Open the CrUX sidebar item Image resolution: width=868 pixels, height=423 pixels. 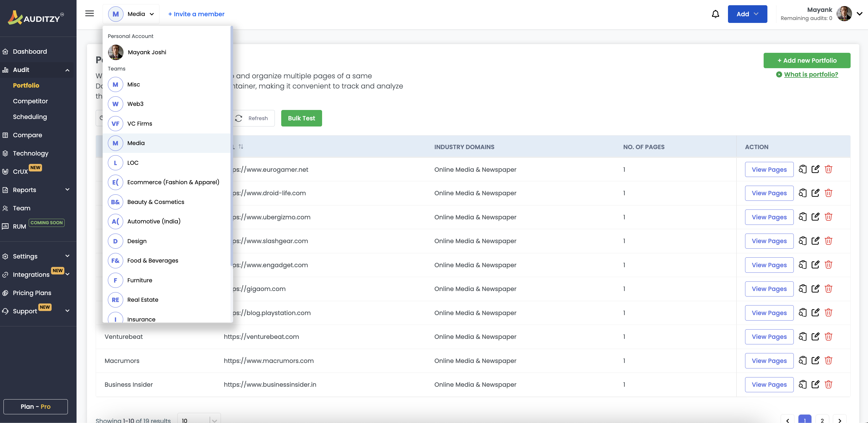point(20,171)
